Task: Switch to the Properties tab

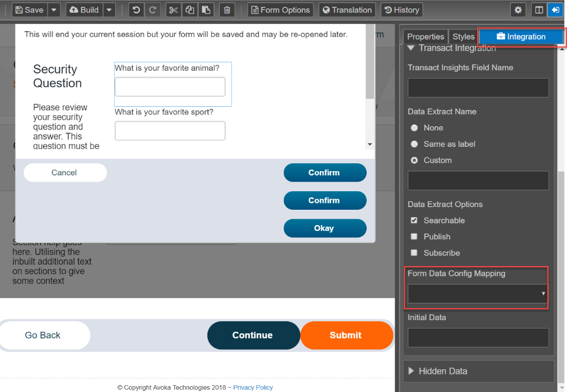Action: click(425, 36)
